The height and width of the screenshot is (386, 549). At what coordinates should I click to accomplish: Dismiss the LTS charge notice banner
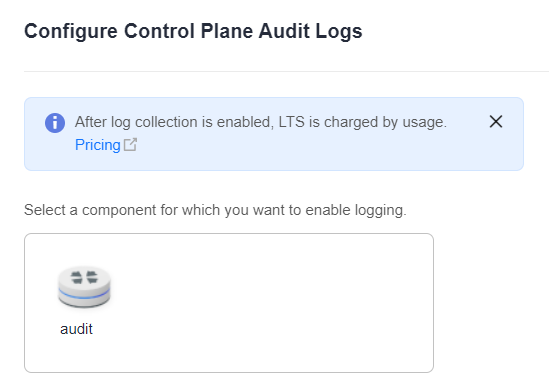(496, 122)
